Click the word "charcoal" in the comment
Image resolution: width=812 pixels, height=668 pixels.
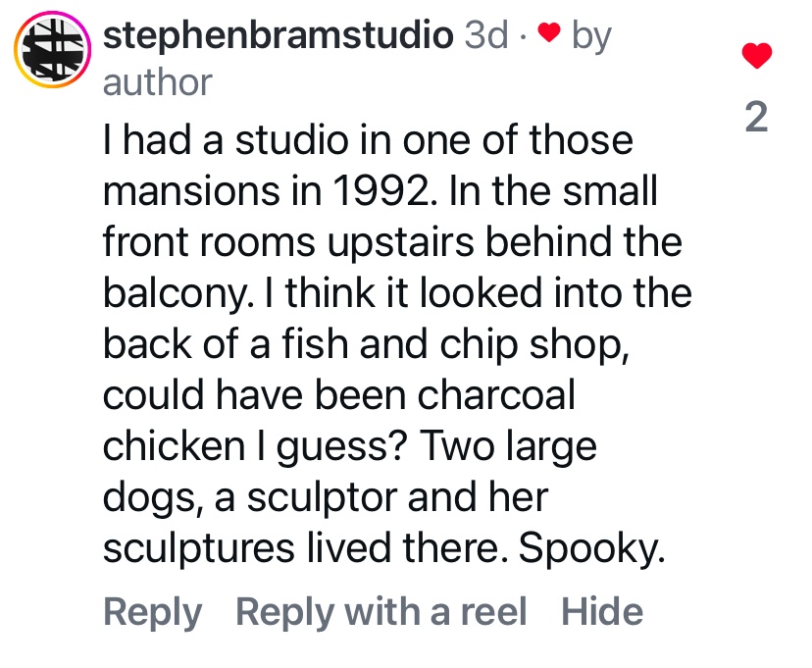point(495,395)
